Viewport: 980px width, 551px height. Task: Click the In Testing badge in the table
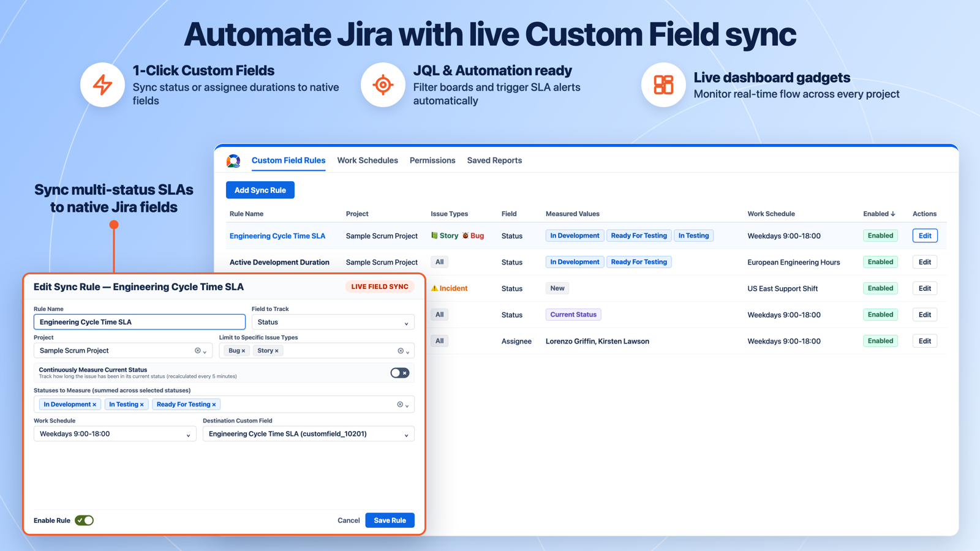[x=694, y=236]
